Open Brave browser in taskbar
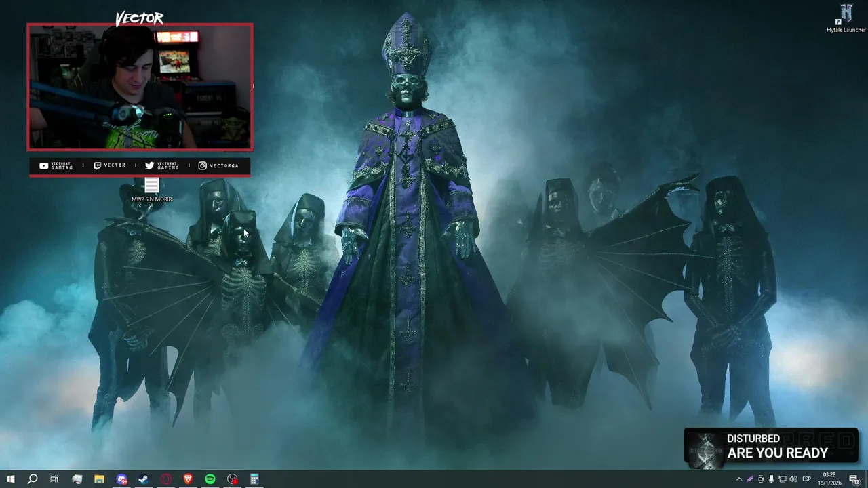The width and height of the screenshot is (868, 488). coord(188,479)
